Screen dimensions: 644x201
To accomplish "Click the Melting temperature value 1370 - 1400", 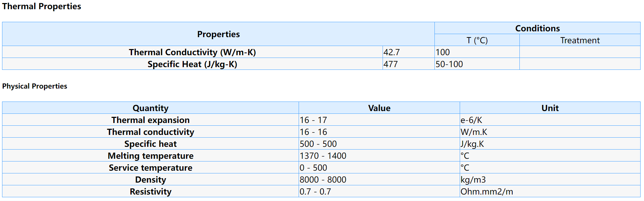I will point(323,156).
